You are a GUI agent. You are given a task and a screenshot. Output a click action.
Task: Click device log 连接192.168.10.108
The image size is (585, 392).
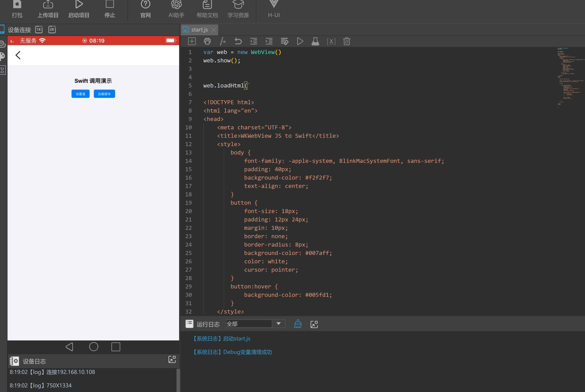click(x=52, y=372)
